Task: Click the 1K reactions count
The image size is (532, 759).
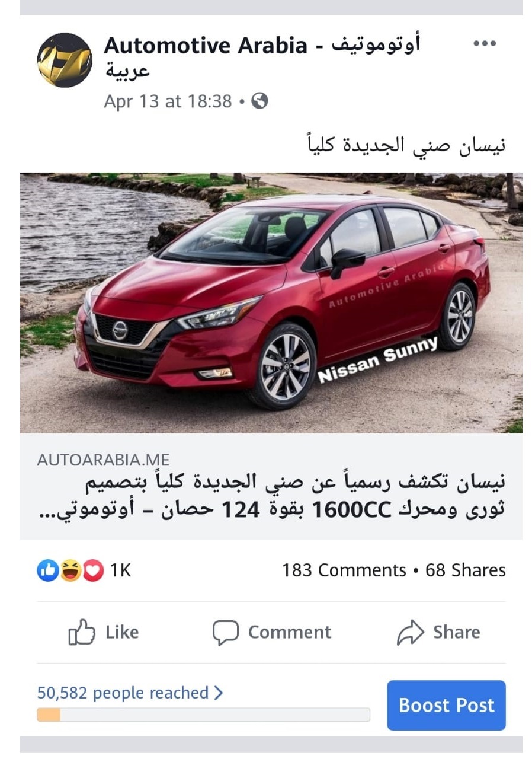Action: [x=120, y=570]
